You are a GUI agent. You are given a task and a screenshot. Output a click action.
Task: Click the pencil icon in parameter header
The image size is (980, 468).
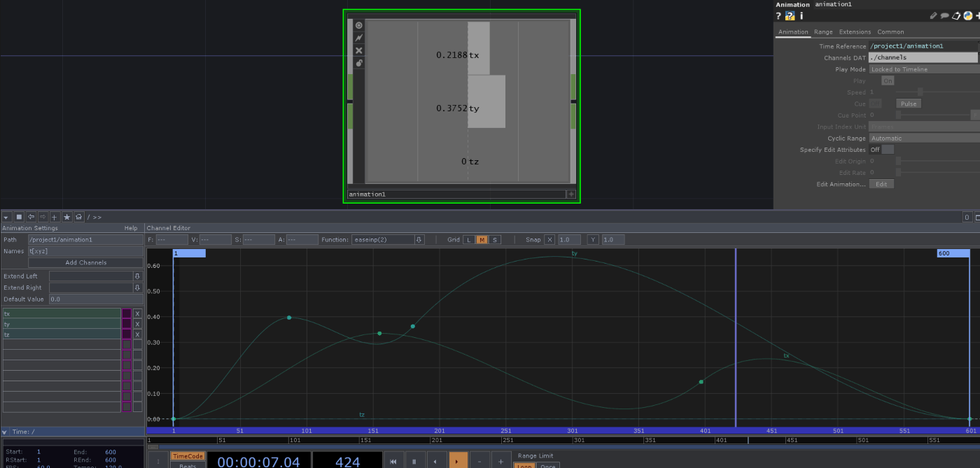[x=933, y=15]
